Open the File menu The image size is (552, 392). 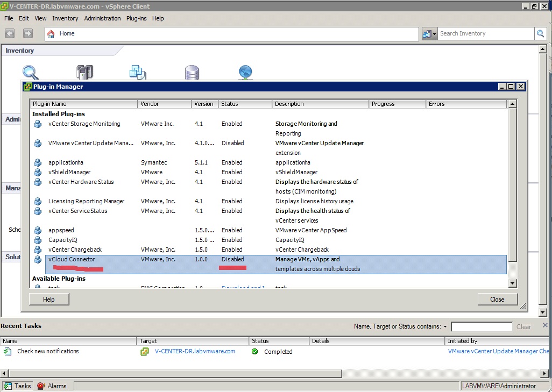(9, 18)
